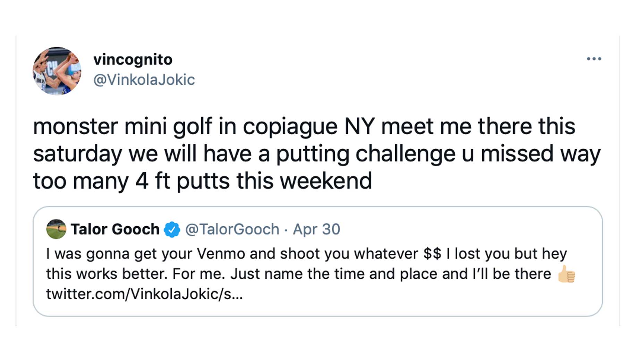Click the Talor Gooch name in quoted tweet
The image size is (644, 362).
tap(115, 229)
